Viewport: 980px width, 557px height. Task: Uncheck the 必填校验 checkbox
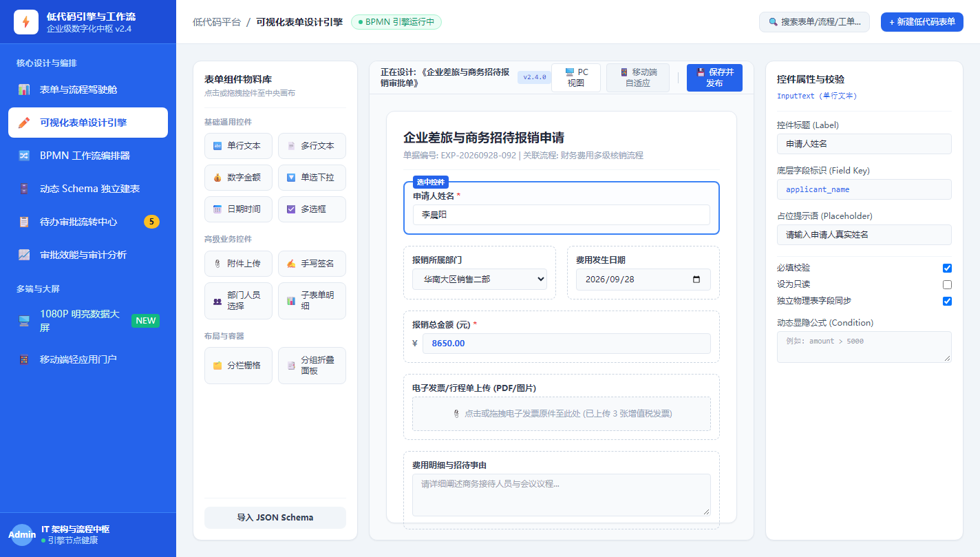pyautogui.click(x=947, y=268)
